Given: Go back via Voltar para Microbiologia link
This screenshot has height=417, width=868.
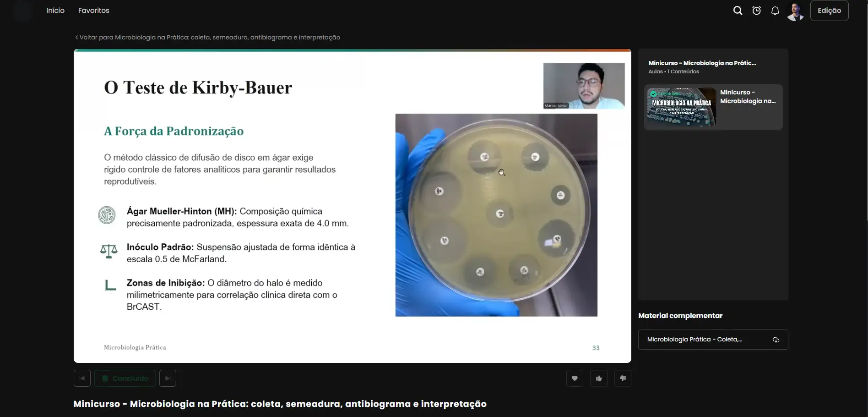Looking at the screenshot, I should [x=207, y=37].
